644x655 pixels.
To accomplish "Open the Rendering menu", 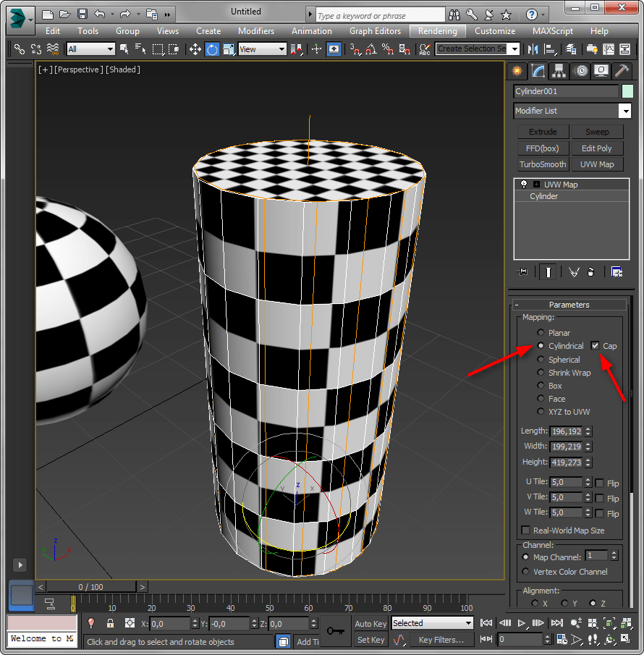I will pos(437,31).
